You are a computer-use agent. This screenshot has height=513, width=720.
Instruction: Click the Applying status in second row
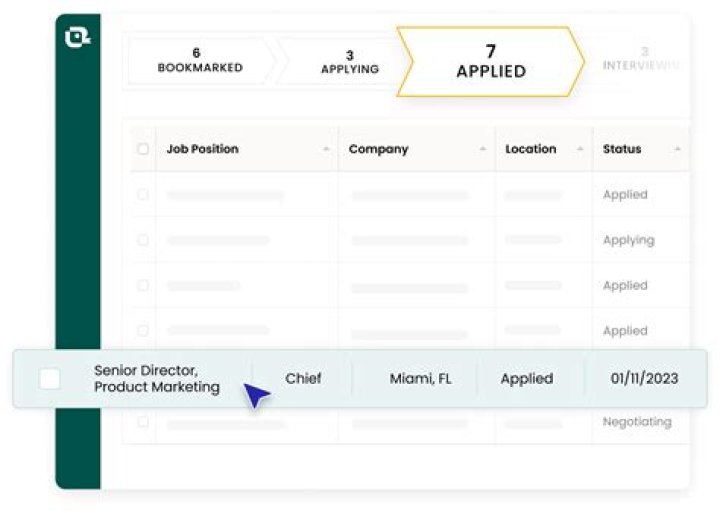tap(628, 240)
